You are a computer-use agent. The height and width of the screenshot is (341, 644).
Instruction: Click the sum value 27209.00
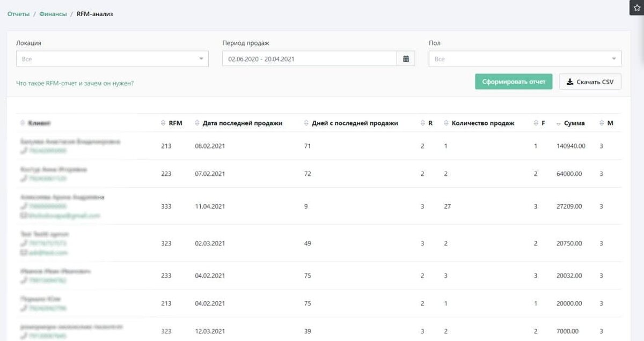point(569,206)
